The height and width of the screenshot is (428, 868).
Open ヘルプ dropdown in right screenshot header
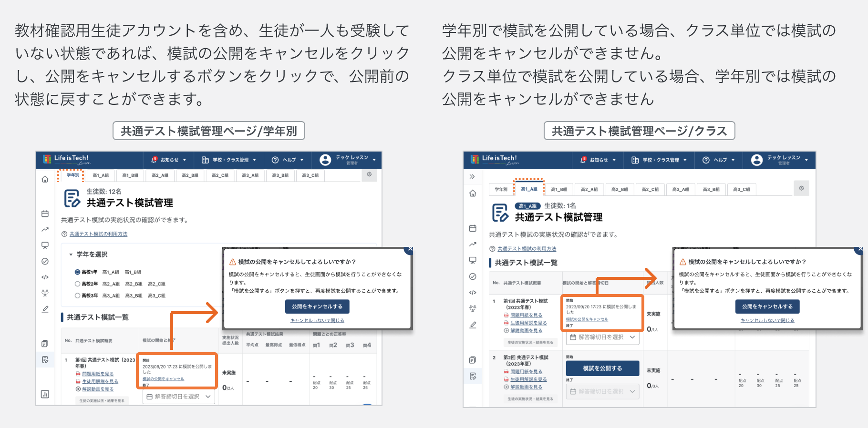coord(719,160)
